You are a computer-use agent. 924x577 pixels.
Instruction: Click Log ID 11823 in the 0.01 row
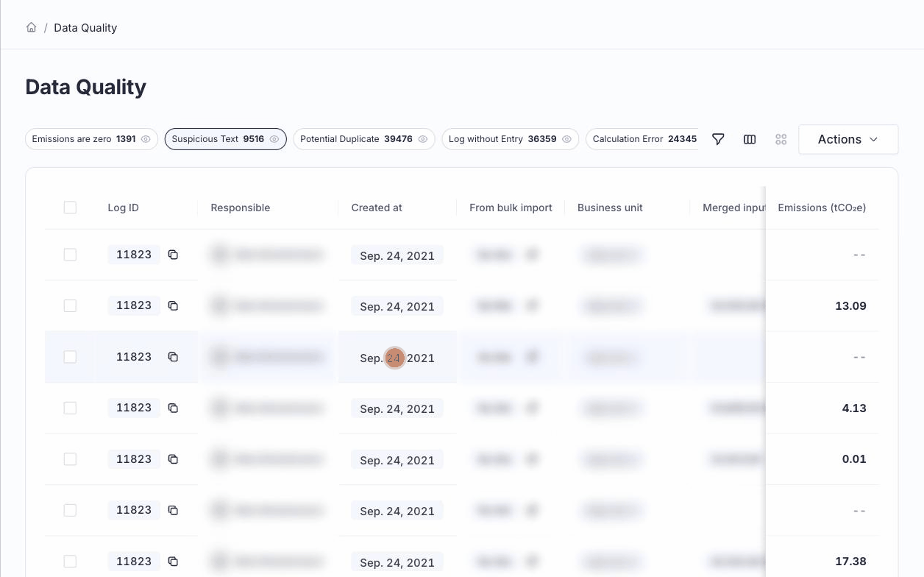pos(134,459)
